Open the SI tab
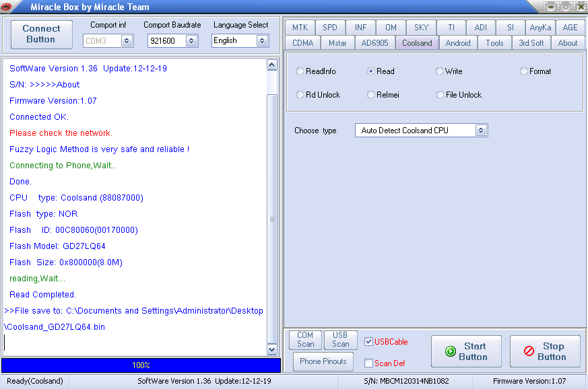 511,28
